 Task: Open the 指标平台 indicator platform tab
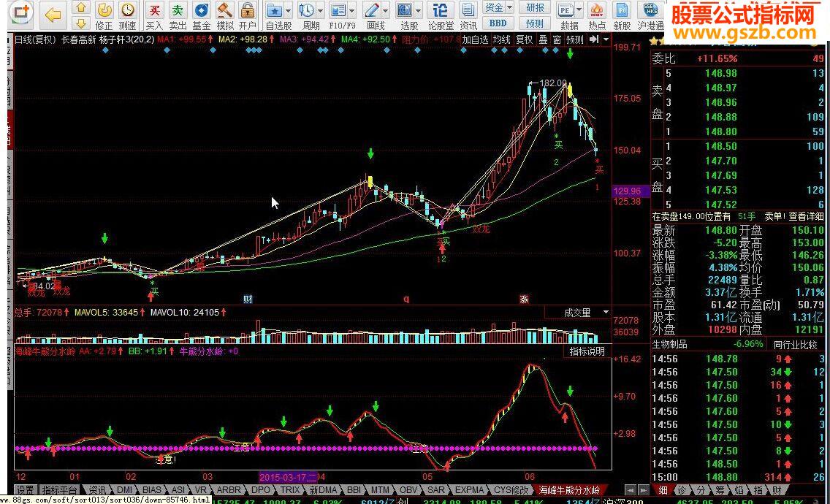(59, 489)
